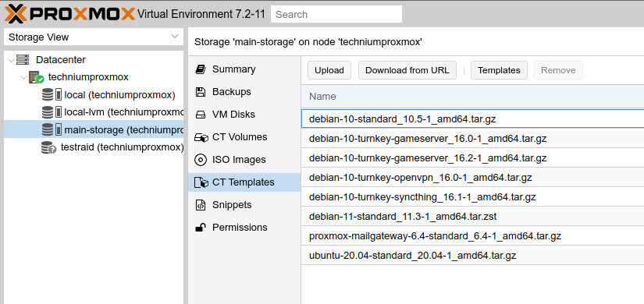The height and width of the screenshot is (304, 644).
Task: Click the testraid storage unknown-status icon
Action: point(48,147)
